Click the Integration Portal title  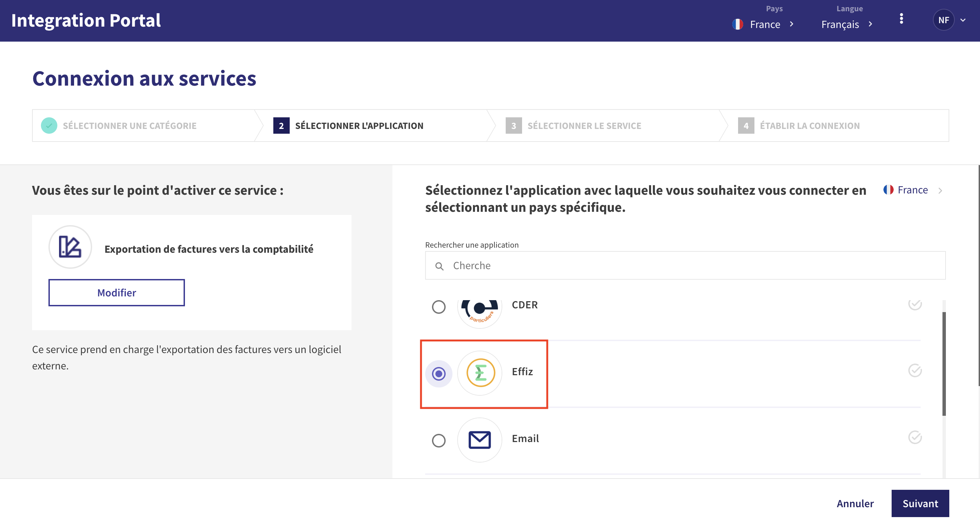click(86, 20)
